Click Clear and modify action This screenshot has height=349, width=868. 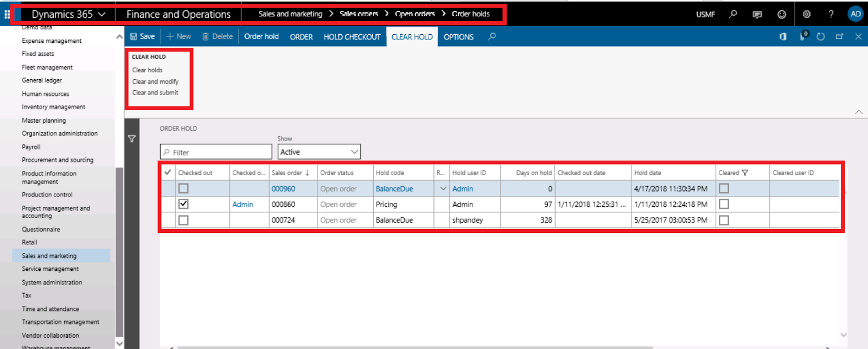click(x=155, y=81)
